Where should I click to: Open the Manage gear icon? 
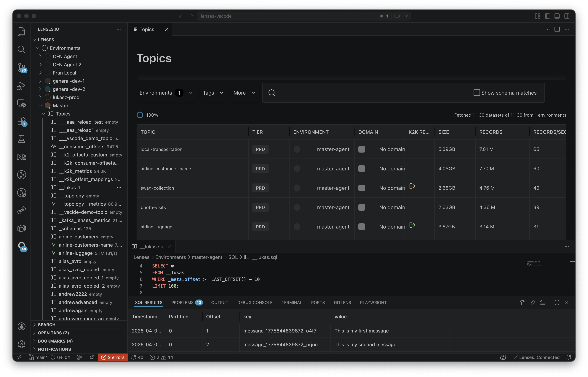tap(22, 344)
